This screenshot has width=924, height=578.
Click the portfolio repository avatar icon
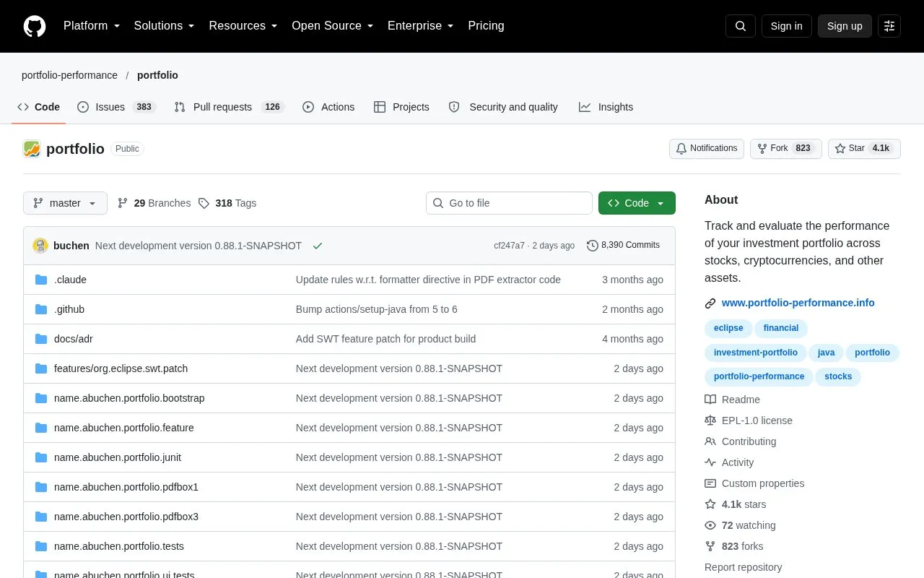pos(32,149)
